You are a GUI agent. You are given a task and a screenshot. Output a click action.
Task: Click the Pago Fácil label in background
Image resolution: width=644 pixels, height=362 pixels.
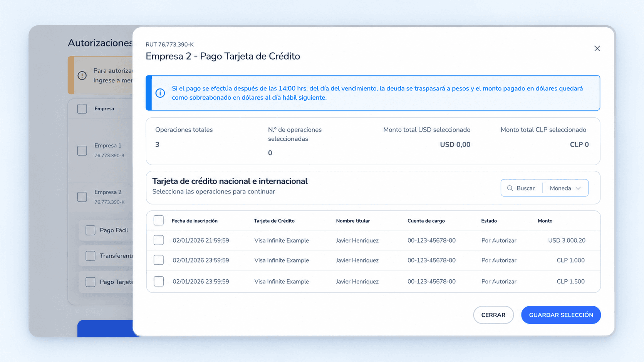[x=114, y=230]
